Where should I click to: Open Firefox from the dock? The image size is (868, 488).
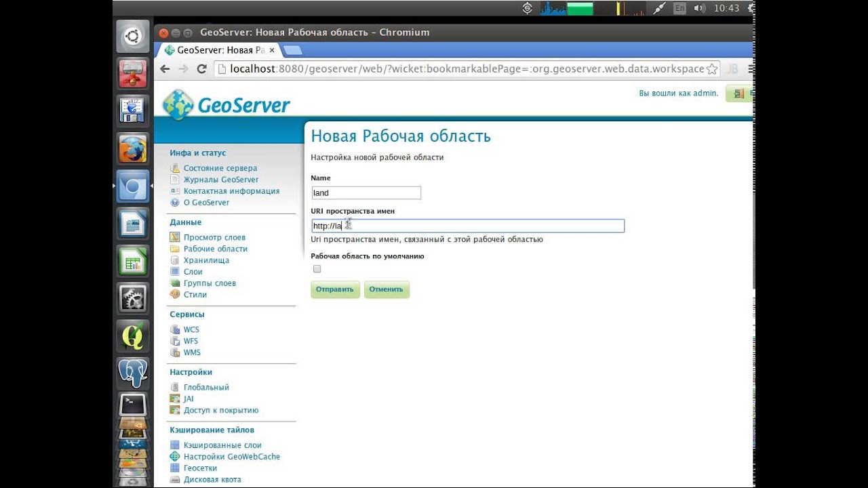pos(133,148)
